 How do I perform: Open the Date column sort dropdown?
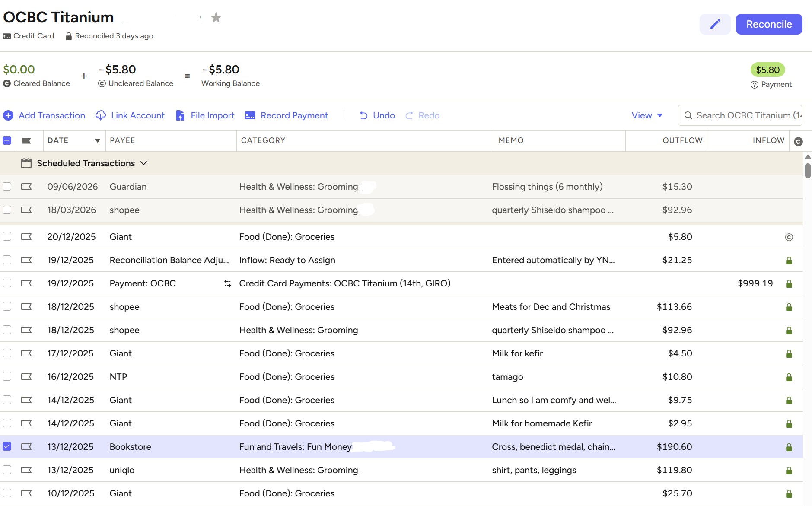(x=97, y=140)
